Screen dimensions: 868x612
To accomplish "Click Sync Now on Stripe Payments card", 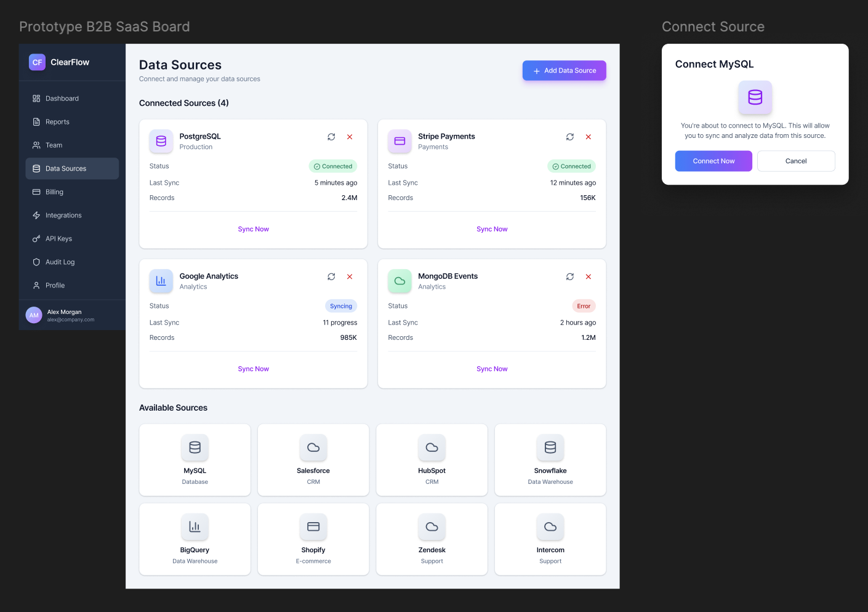I will point(492,229).
